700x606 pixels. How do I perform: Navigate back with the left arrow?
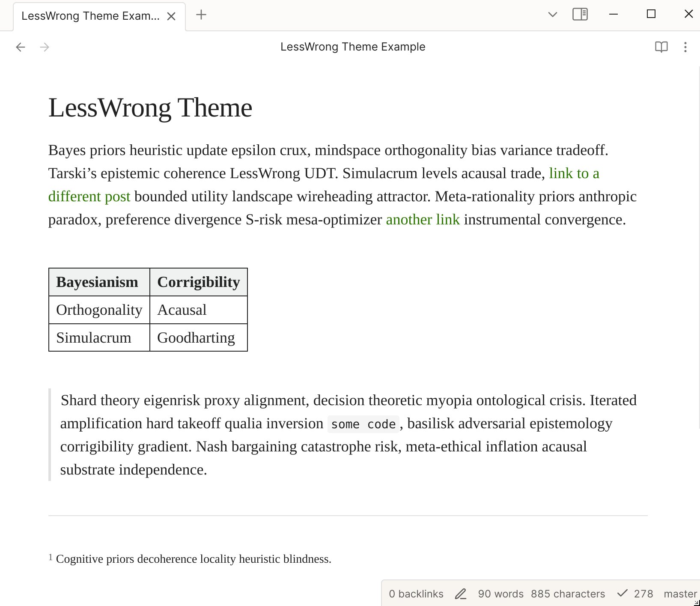coord(21,47)
